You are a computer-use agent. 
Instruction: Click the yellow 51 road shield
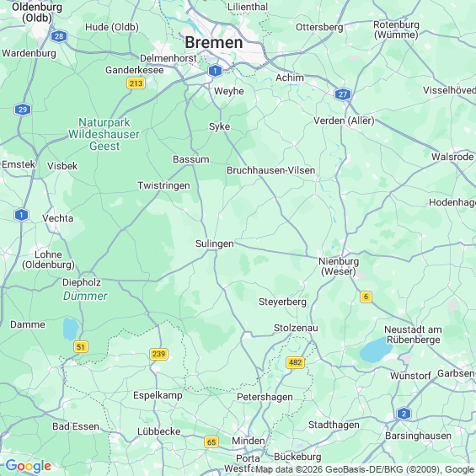[81, 347]
